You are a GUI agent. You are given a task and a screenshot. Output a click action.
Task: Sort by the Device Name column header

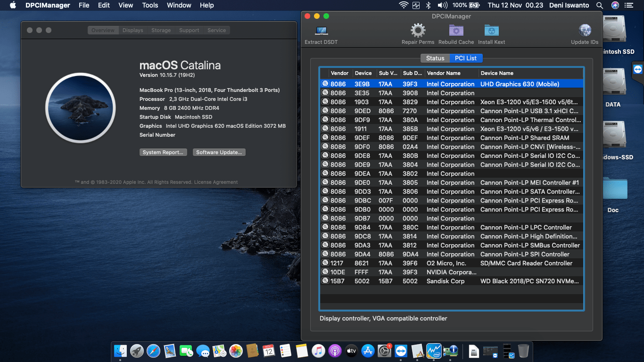point(530,73)
